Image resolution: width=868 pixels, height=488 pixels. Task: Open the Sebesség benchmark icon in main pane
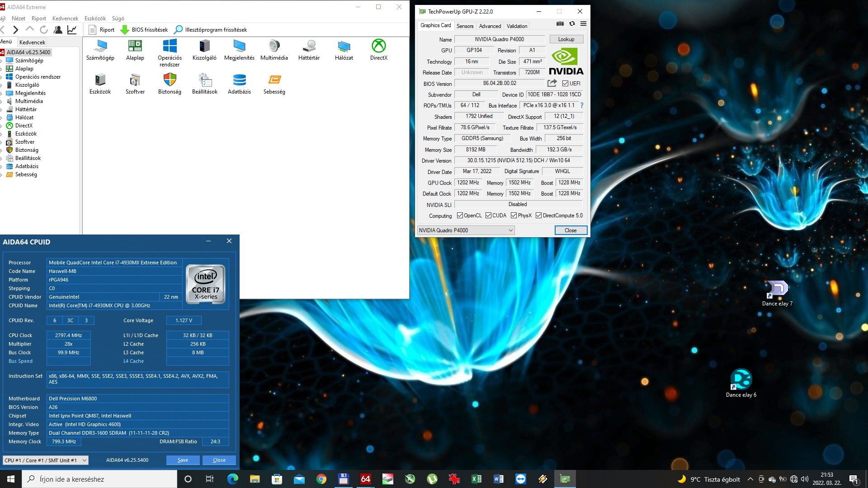(x=274, y=84)
